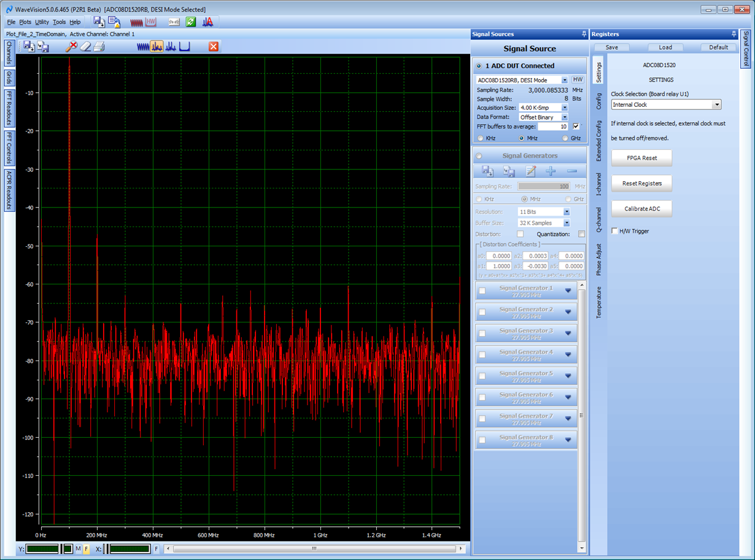Click the M button on Y axis control
Image resolution: width=755 pixels, height=560 pixels.
(x=78, y=549)
